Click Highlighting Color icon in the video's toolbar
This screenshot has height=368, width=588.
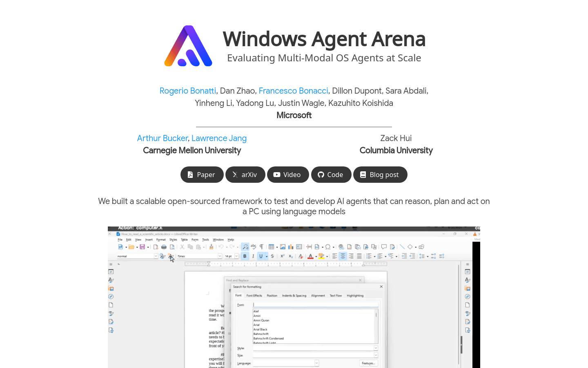(x=321, y=256)
